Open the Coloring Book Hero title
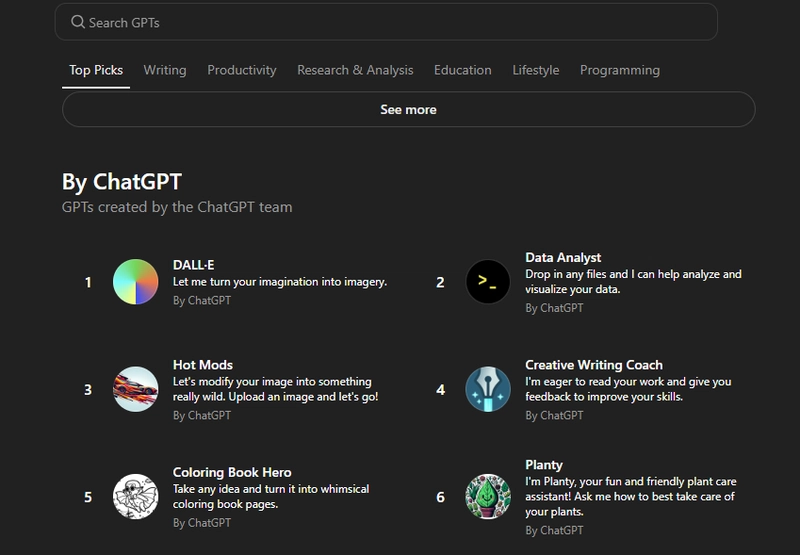The image size is (800, 555). point(232,472)
